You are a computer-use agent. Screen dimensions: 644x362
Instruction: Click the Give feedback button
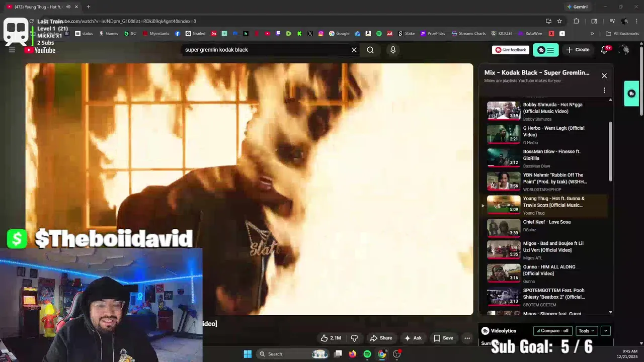511,50
